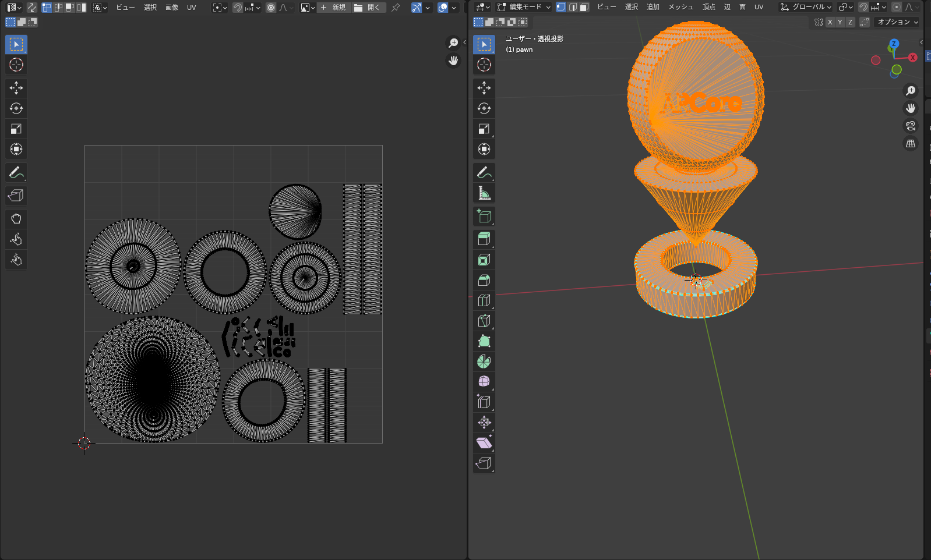931x560 pixels.
Task: Select the Measure tool in viewport
Action: pos(484,193)
